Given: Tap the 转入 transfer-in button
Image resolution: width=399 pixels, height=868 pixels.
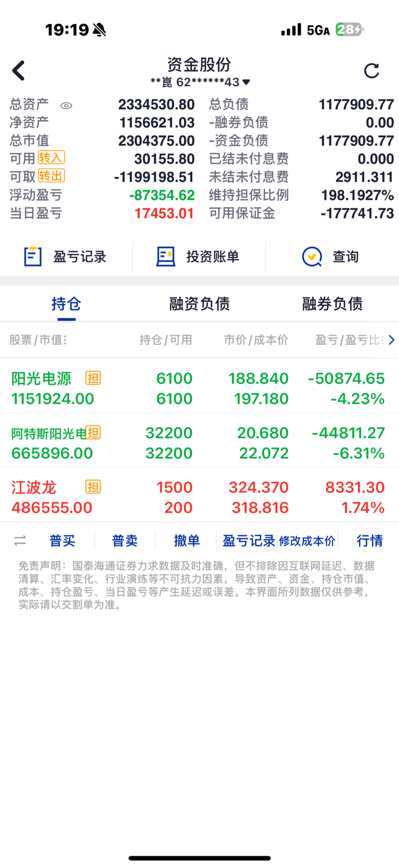Looking at the screenshot, I should 51,158.
